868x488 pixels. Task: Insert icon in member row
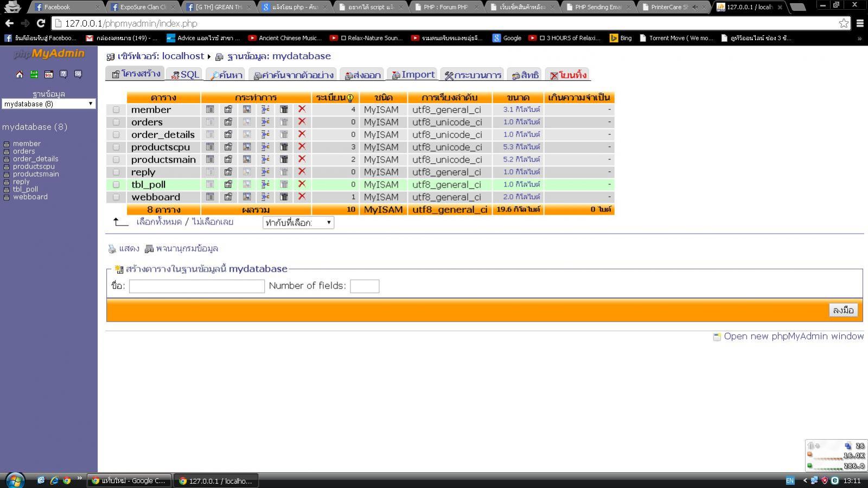(x=265, y=110)
